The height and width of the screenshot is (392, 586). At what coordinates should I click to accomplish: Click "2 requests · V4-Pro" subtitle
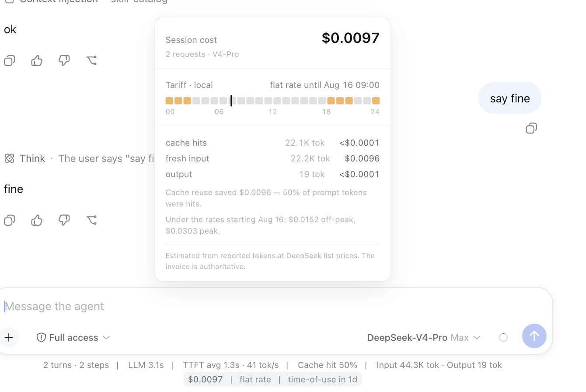pos(202,54)
